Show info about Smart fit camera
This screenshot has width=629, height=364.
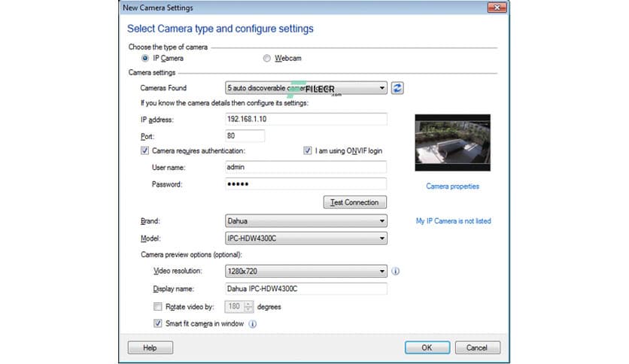click(x=252, y=324)
